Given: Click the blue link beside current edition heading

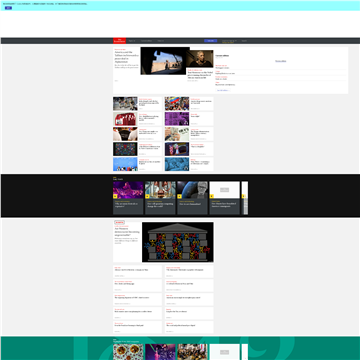Looking at the screenshot, I should [281, 61].
